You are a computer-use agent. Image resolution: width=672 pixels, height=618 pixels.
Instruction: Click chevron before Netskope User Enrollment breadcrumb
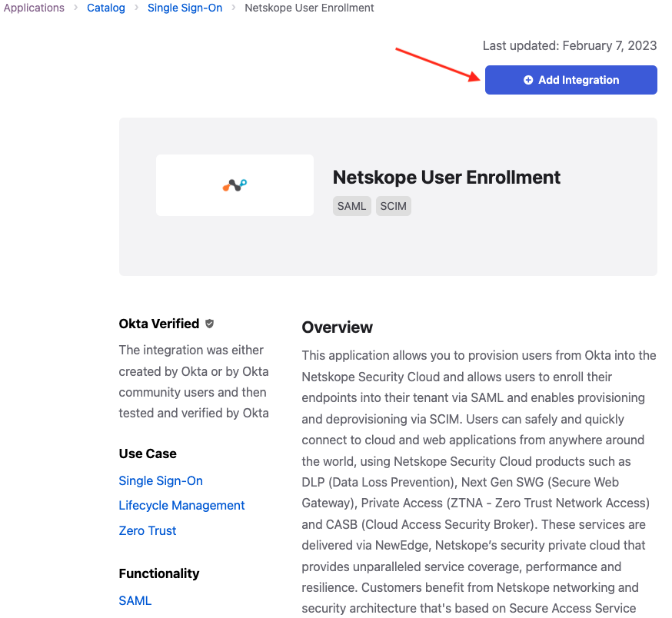pyautogui.click(x=234, y=8)
